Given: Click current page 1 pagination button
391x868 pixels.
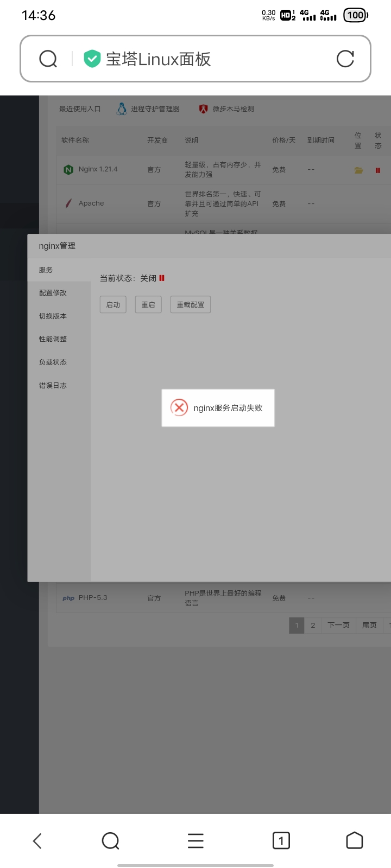Looking at the screenshot, I should (297, 626).
